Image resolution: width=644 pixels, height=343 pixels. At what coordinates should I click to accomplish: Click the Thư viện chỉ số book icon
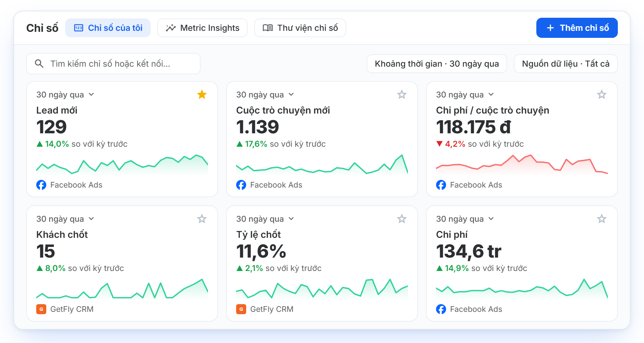pyautogui.click(x=268, y=28)
